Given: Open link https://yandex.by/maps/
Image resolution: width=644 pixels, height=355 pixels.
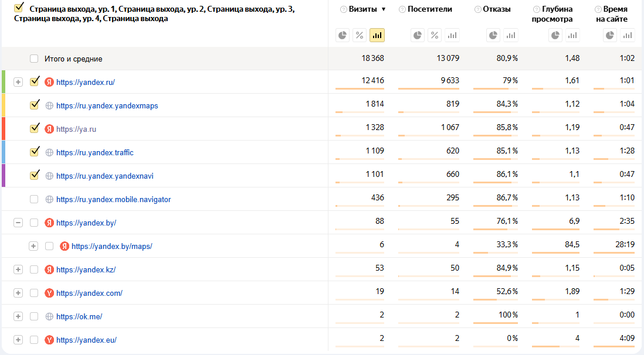Looking at the screenshot, I should click(111, 246).
